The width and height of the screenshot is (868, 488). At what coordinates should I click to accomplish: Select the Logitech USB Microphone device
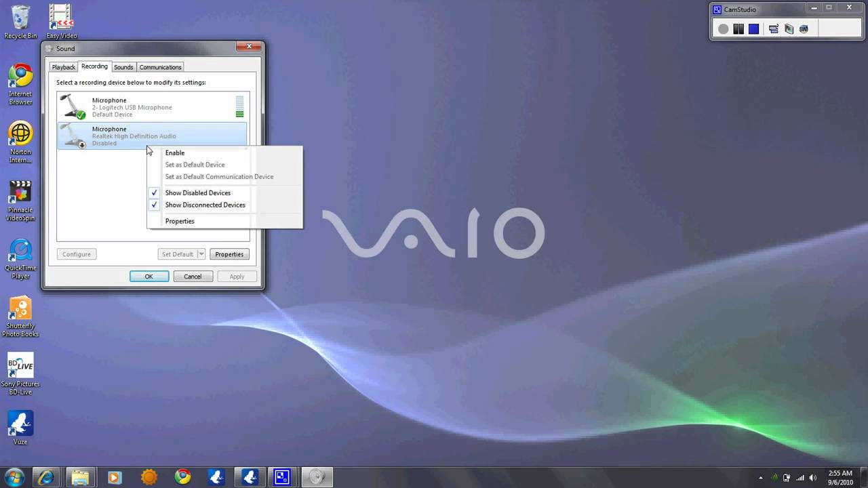[x=153, y=107]
